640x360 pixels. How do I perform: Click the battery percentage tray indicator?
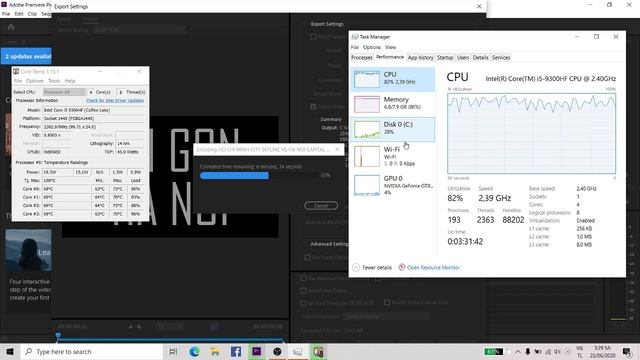(493, 351)
